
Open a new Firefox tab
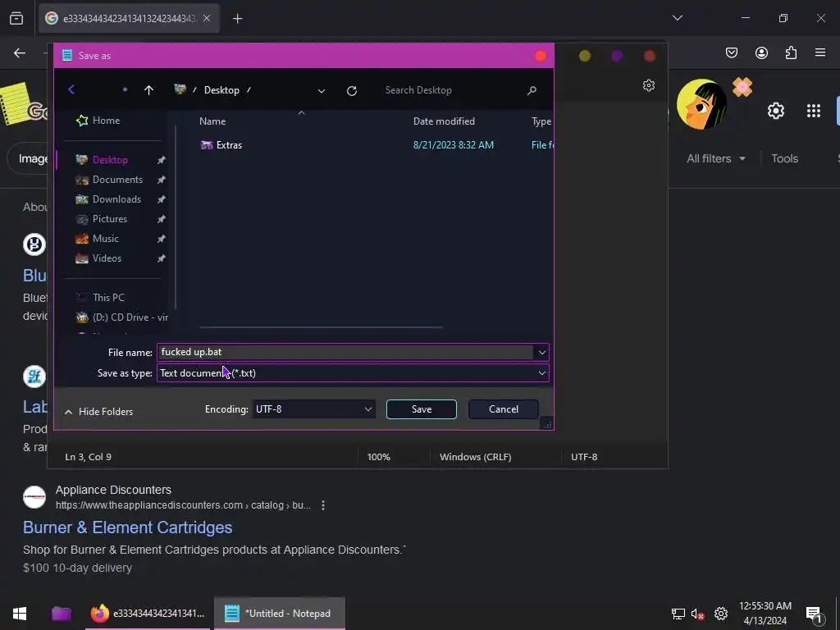(x=238, y=19)
